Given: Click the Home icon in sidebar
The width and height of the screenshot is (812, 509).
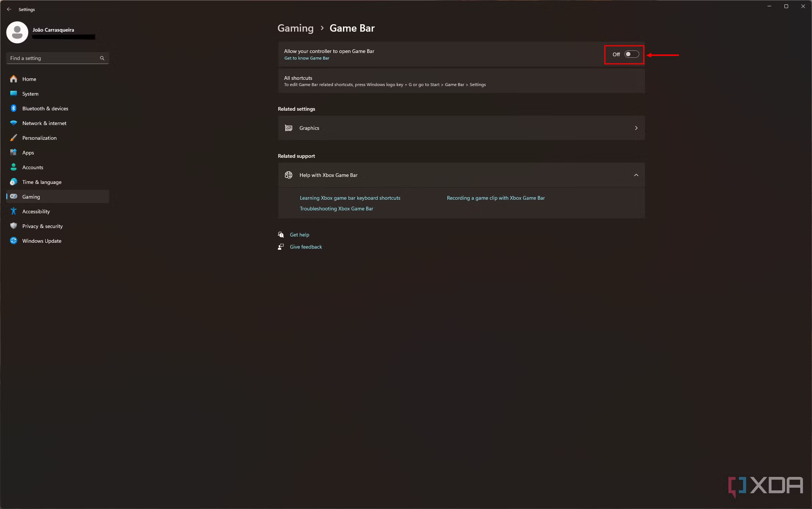Looking at the screenshot, I should [x=14, y=79].
